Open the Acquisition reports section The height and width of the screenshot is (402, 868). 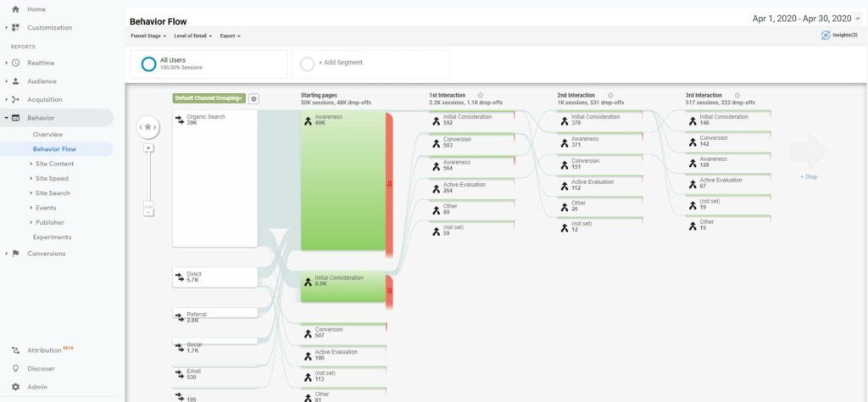point(44,100)
